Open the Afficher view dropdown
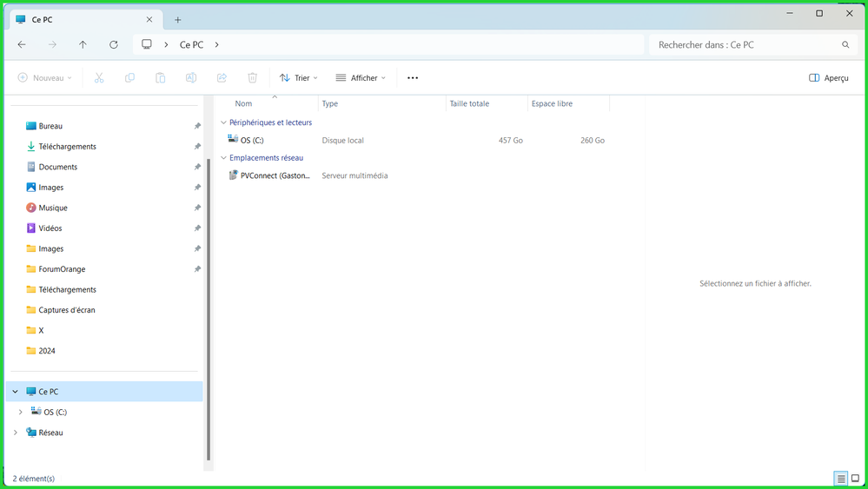868x489 pixels. click(361, 78)
